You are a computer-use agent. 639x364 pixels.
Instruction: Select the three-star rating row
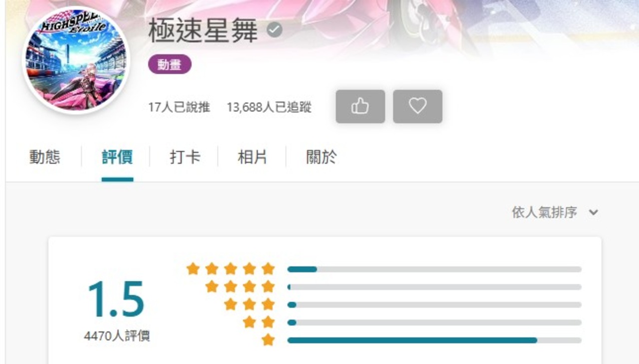pos(402,305)
